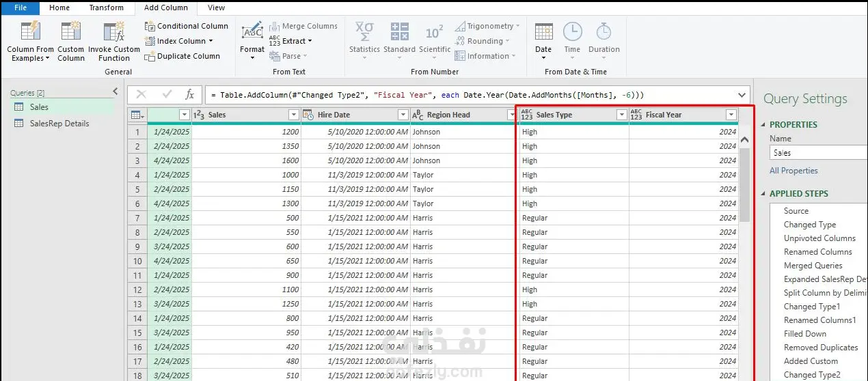This screenshot has width=868, height=381.
Task: Open the Extract dropdown
Action: (291, 41)
